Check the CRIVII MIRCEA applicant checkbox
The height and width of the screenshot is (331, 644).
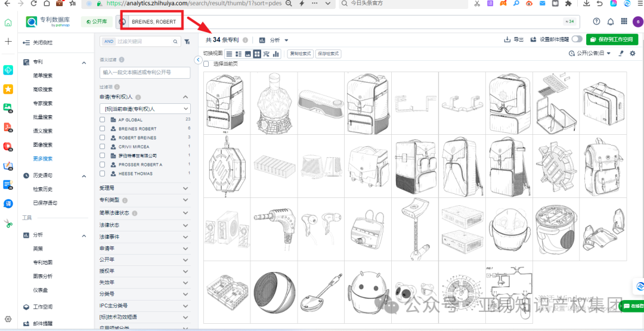click(103, 147)
